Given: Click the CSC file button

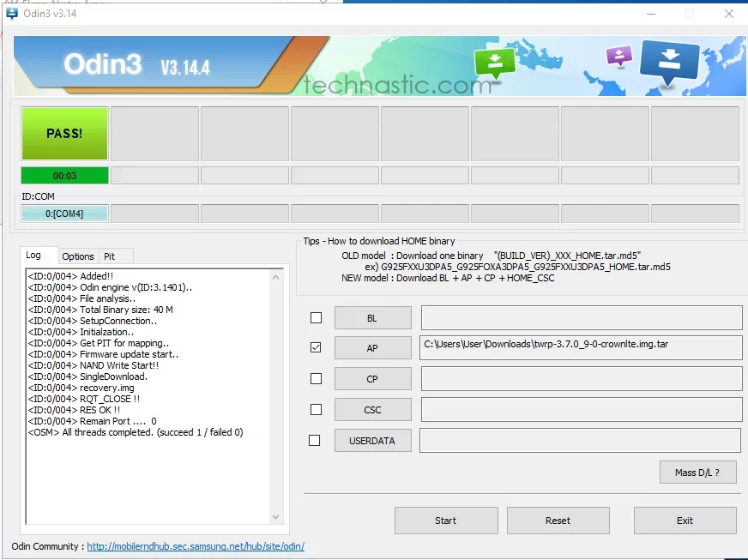Looking at the screenshot, I should (372, 410).
